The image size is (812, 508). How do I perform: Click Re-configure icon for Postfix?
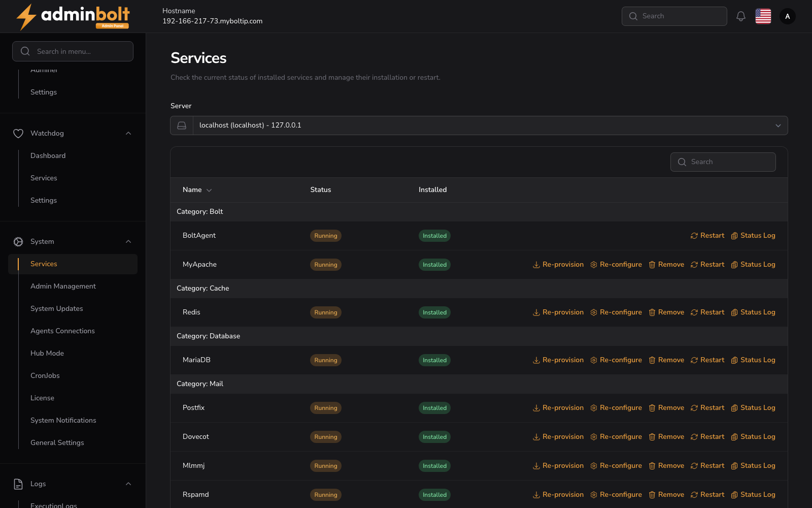[x=594, y=408]
